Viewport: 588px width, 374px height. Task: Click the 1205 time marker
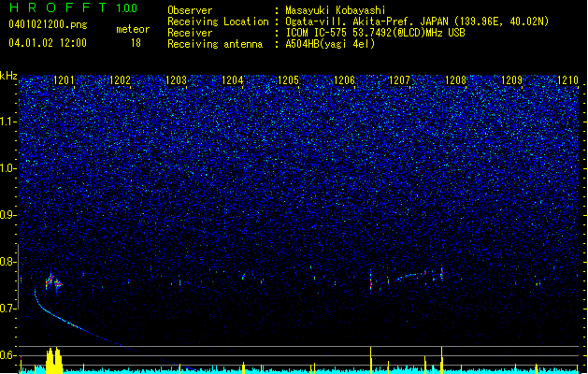click(x=288, y=79)
